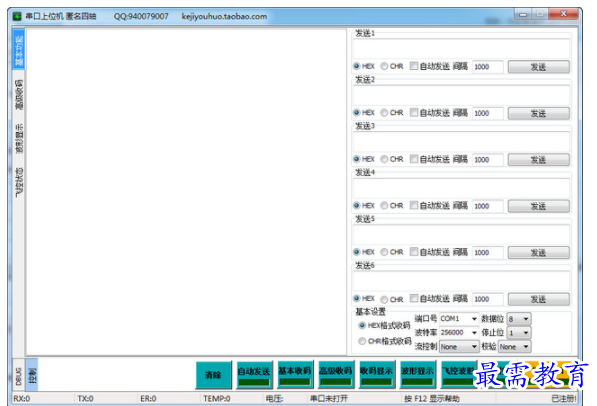
Task: Click 发送 button in 发送2 group
Action: 538,113
